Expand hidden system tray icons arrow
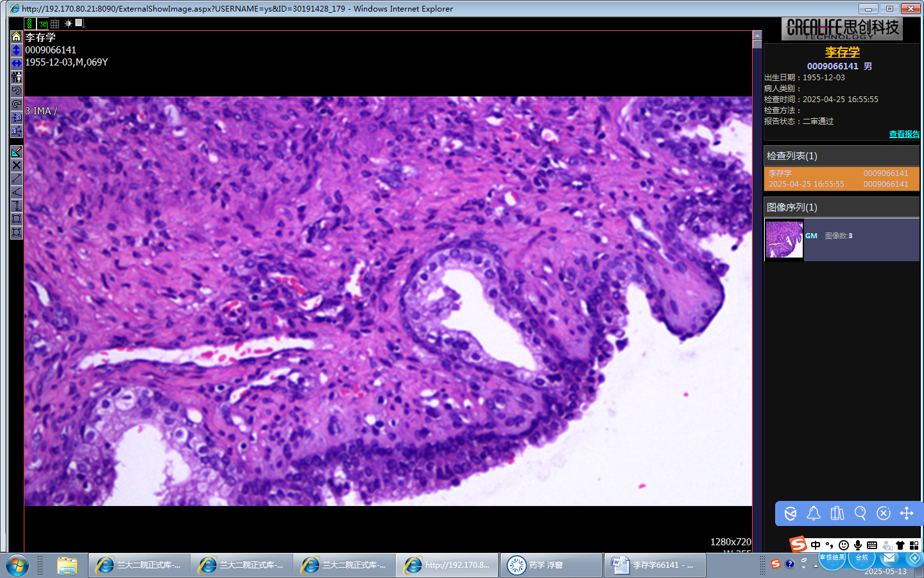The height and width of the screenshot is (578, 924). (x=816, y=566)
